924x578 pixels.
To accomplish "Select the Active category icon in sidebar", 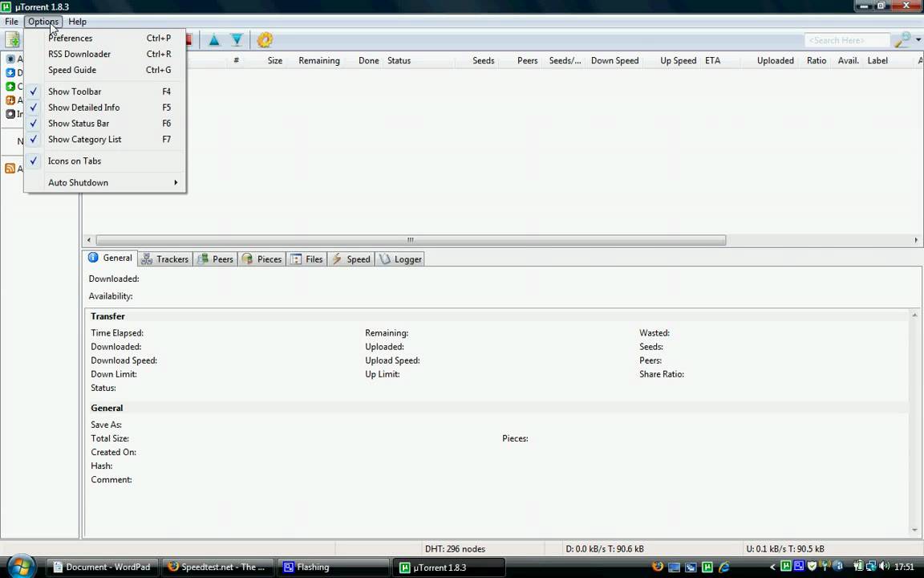I will [x=10, y=100].
